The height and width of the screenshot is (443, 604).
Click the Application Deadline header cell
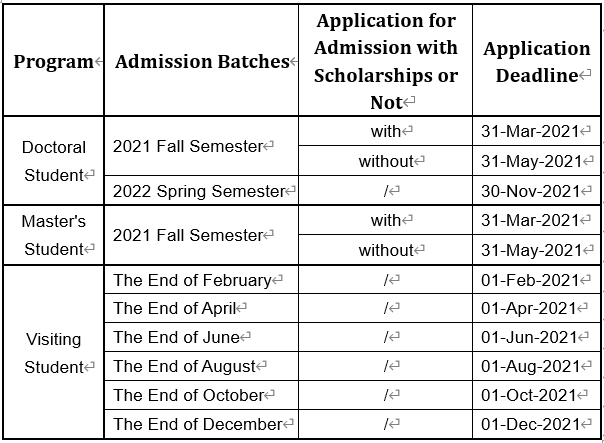pyautogui.click(x=536, y=62)
